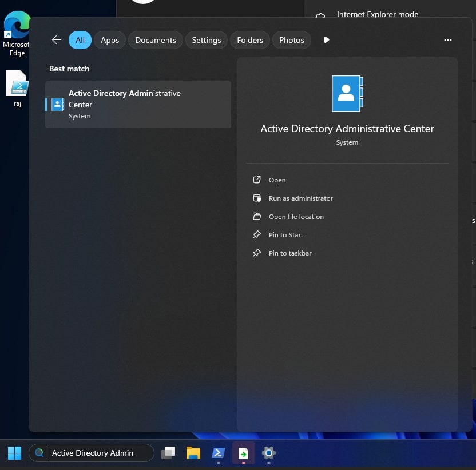Choose the Folders filter tab
The height and width of the screenshot is (470, 476).
click(250, 40)
